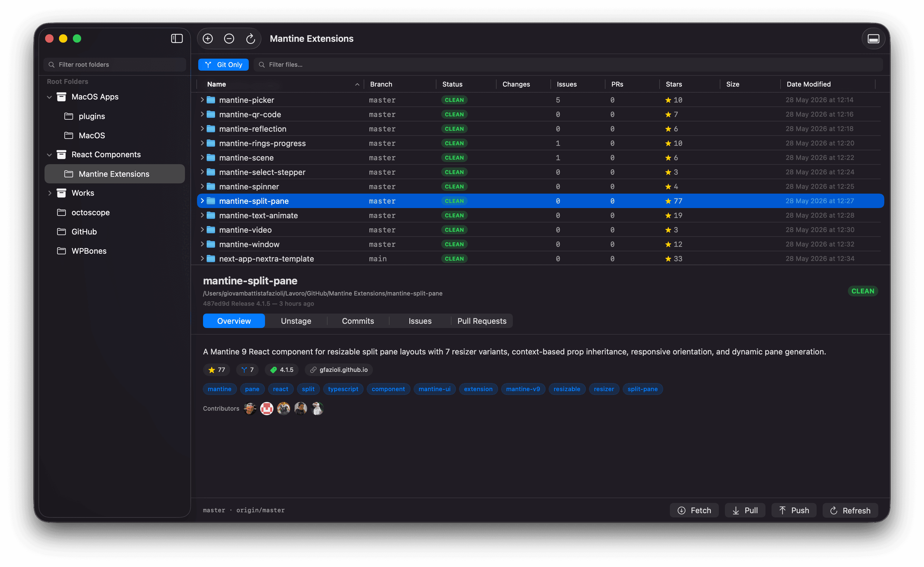Image resolution: width=924 pixels, height=567 pixels.
Task: Expand the next-app-nextra-template row
Action: tap(202, 258)
